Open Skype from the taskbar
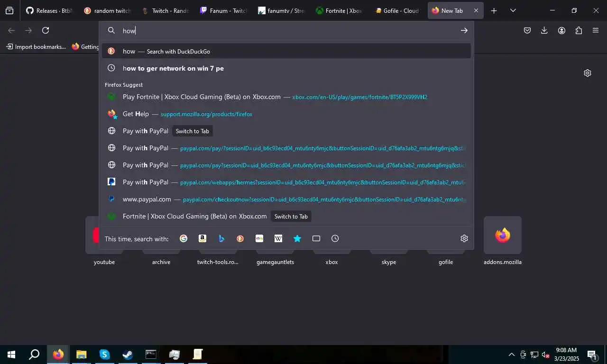Screen dimensions: 607x364 click(x=104, y=355)
